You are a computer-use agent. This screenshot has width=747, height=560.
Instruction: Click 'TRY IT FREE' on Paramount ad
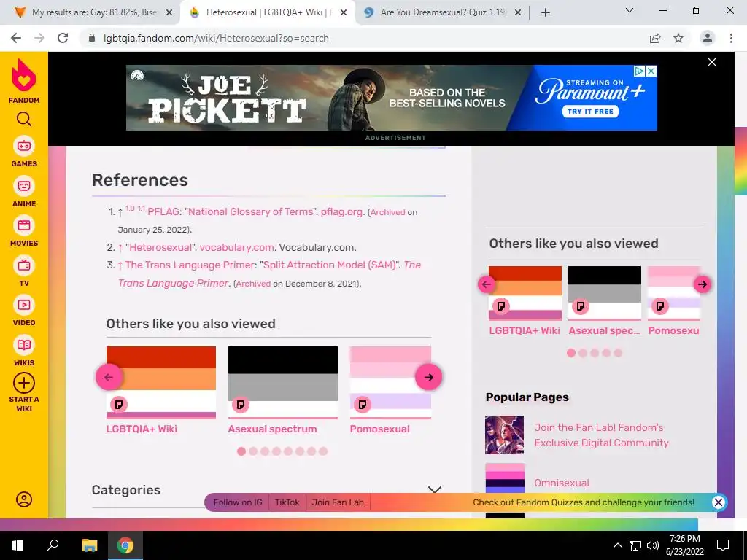590,112
